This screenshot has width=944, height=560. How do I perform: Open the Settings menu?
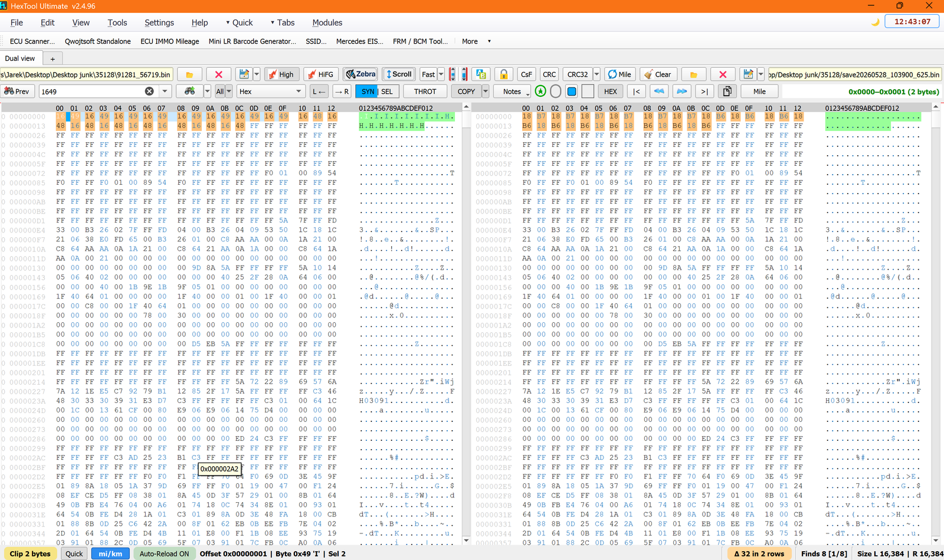pyautogui.click(x=159, y=22)
